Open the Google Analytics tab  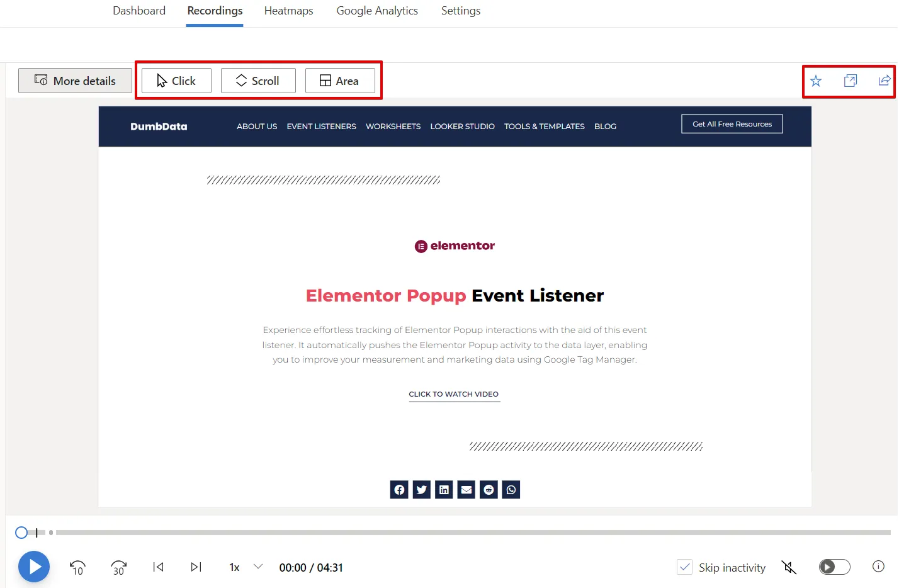click(377, 11)
